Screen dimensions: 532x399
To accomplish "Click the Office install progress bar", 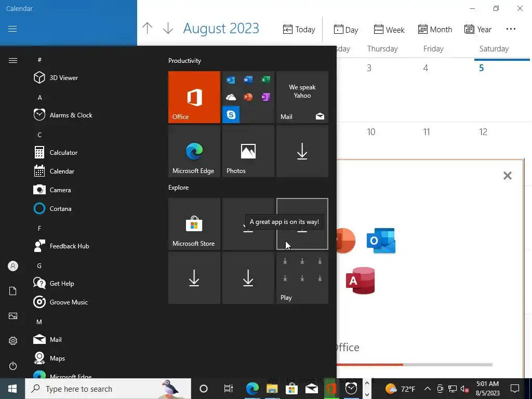I will click(x=414, y=365).
